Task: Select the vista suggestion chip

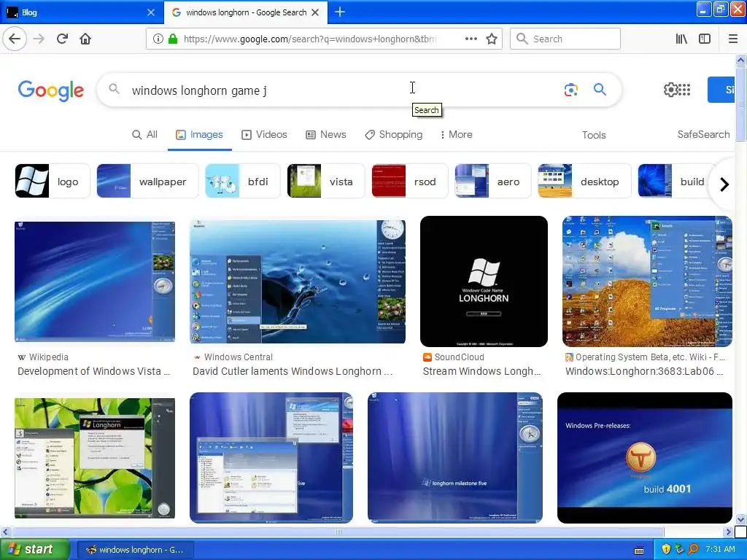Action: (x=326, y=181)
